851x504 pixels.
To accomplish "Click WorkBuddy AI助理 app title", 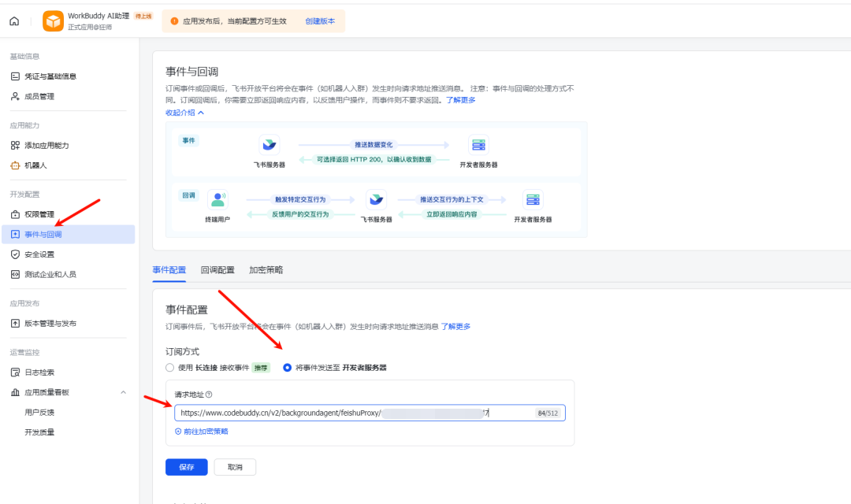I will [x=98, y=17].
